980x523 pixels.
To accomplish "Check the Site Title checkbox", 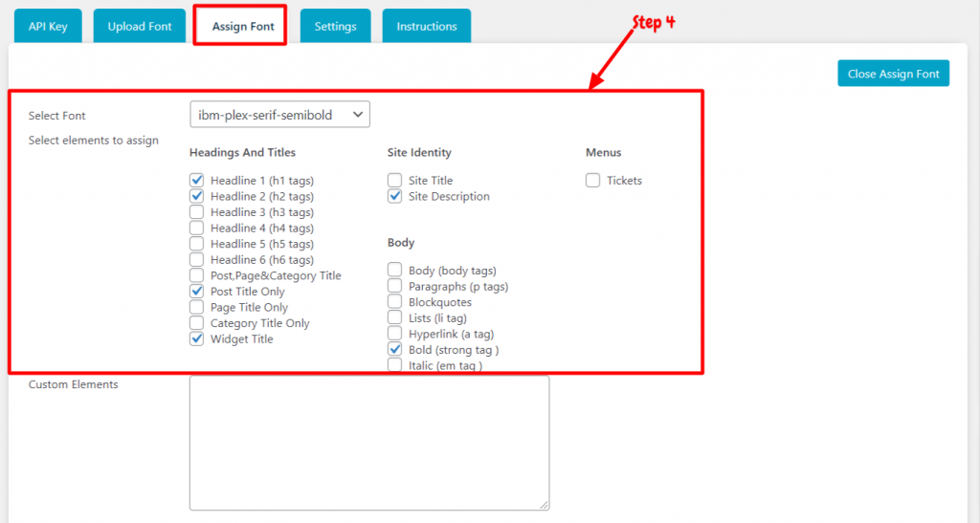I will coord(394,181).
